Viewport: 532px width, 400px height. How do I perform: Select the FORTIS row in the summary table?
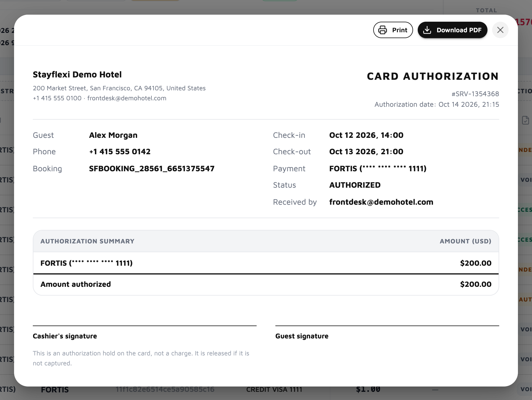(x=266, y=263)
